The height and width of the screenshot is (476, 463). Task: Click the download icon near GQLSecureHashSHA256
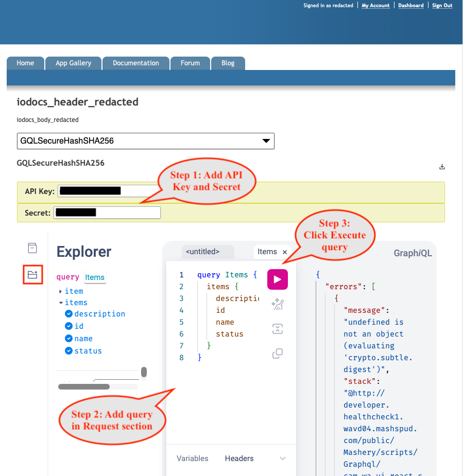442,166
